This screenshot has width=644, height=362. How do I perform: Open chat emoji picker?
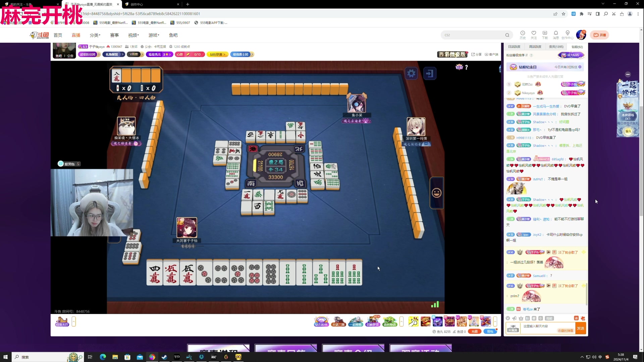click(508, 318)
